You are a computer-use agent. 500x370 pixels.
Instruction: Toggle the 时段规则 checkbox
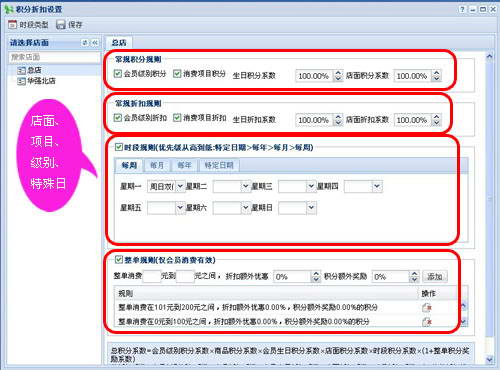(119, 147)
